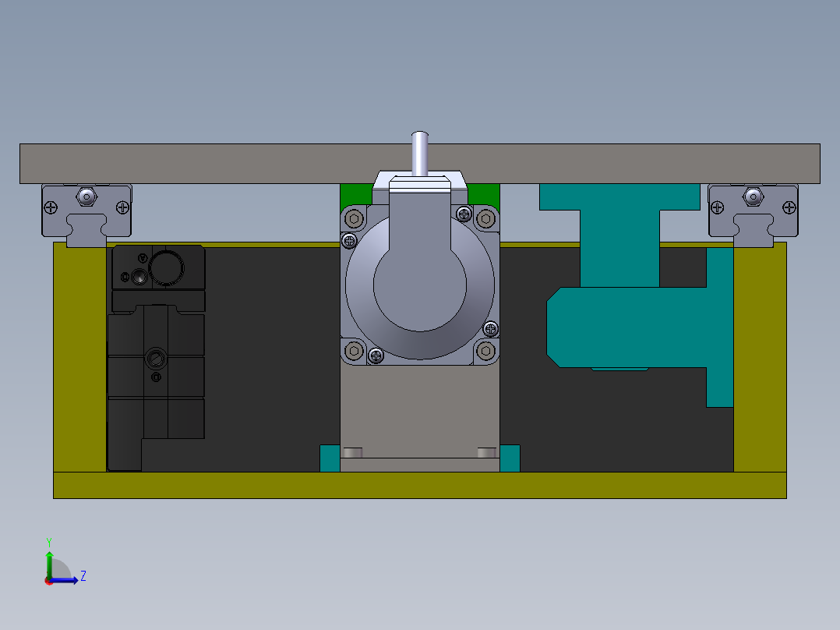Pick the right linear guide carriage block

754,211
